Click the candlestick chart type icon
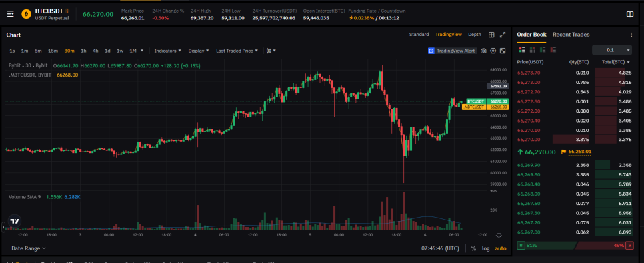 point(269,51)
